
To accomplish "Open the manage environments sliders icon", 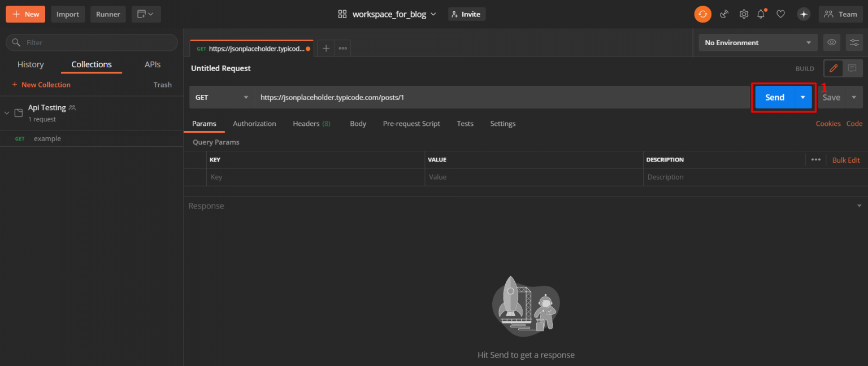I will 854,42.
